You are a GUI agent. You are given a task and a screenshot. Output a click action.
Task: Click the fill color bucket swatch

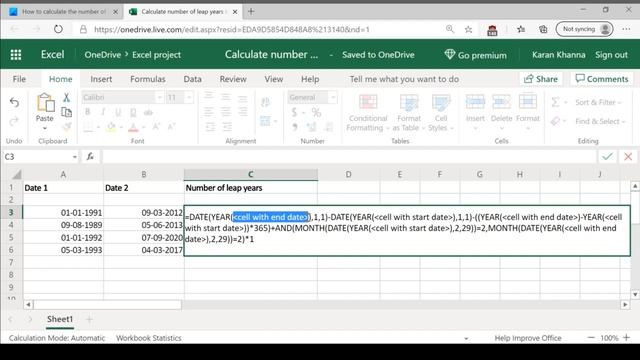click(111, 127)
